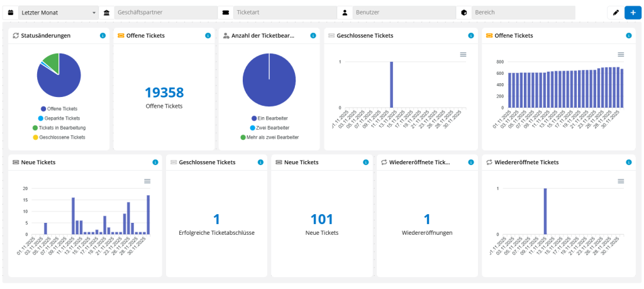Open info icon on Wiedereröffnete Tickets chart

point(628,162)
